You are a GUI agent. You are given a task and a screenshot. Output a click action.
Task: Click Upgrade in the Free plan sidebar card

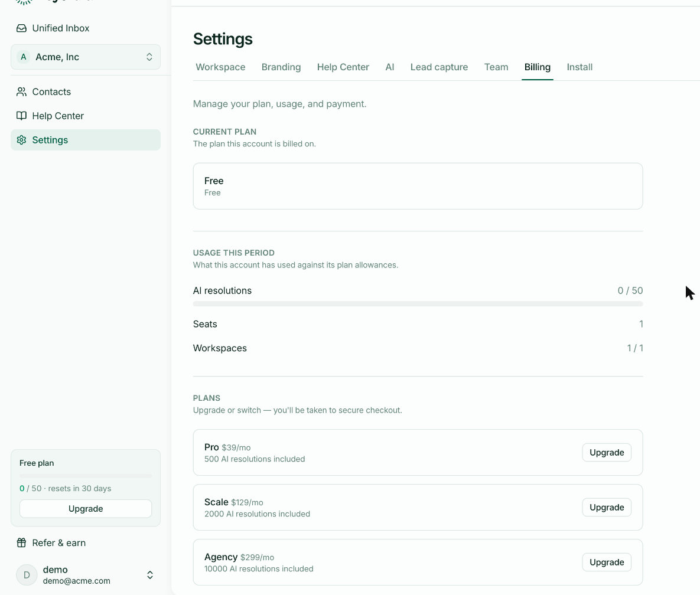86,508
